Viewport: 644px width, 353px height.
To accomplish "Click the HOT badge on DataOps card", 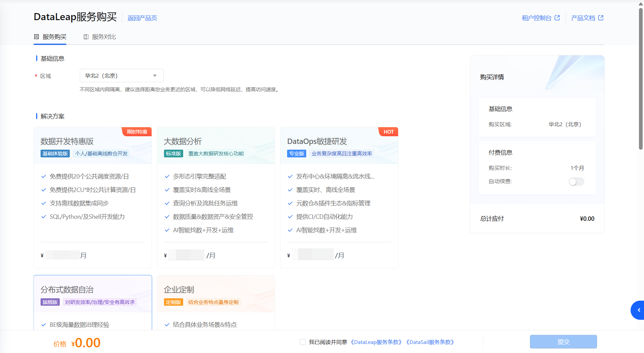I will [388, 132].
